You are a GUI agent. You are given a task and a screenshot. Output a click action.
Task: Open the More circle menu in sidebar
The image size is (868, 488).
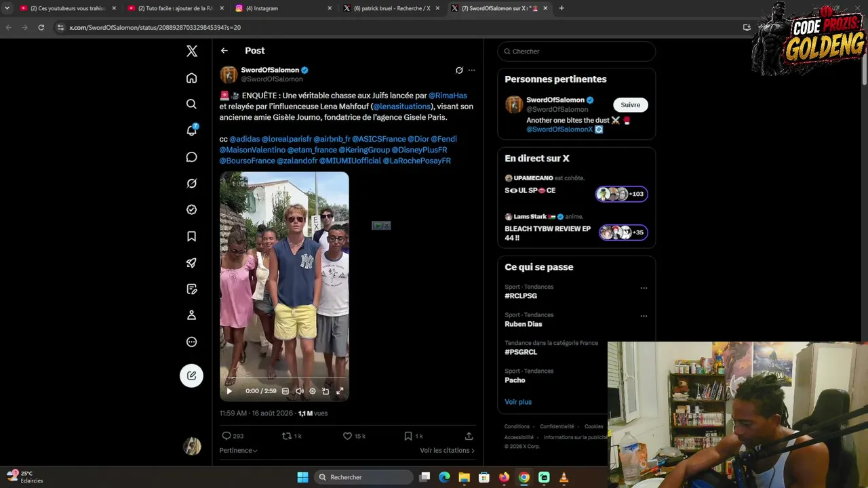192,342
